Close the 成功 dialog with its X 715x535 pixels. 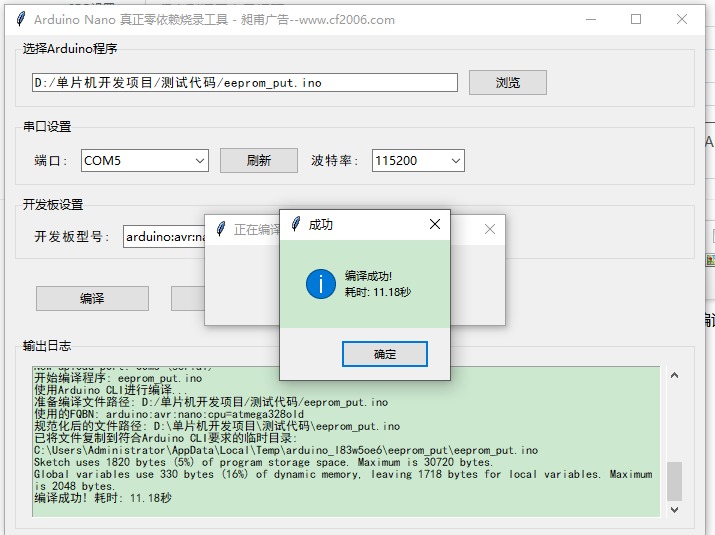pos(434,225)
